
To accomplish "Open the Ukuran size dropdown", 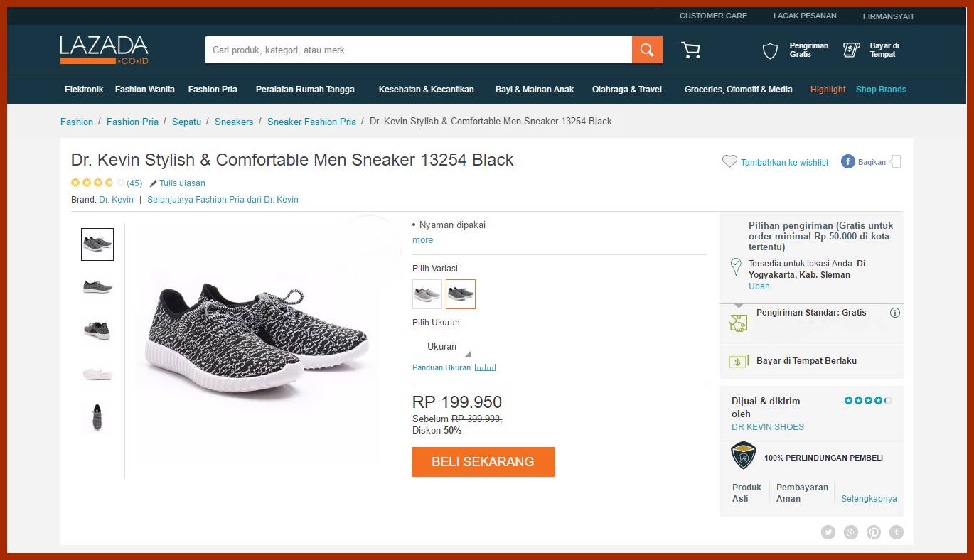I will [442, 347].
